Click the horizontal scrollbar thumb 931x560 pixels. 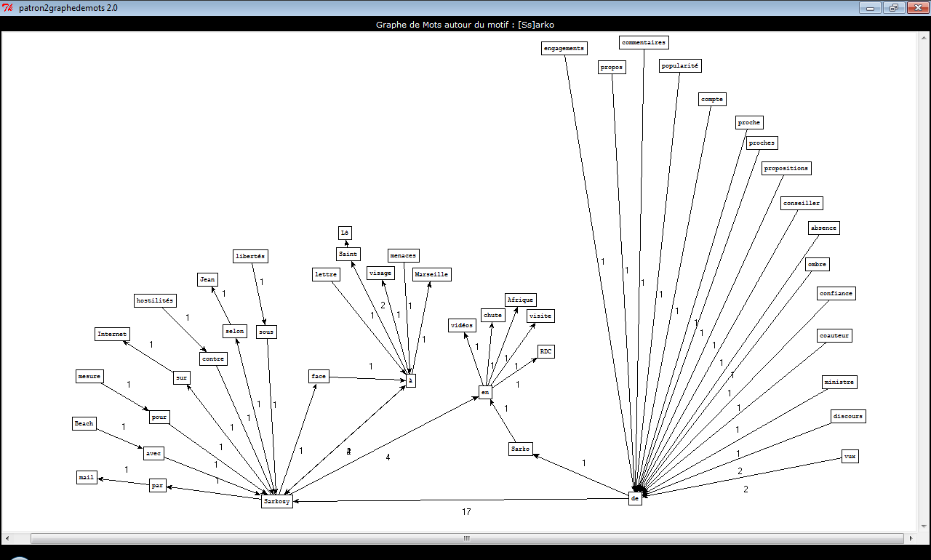(x=467, y=538)
